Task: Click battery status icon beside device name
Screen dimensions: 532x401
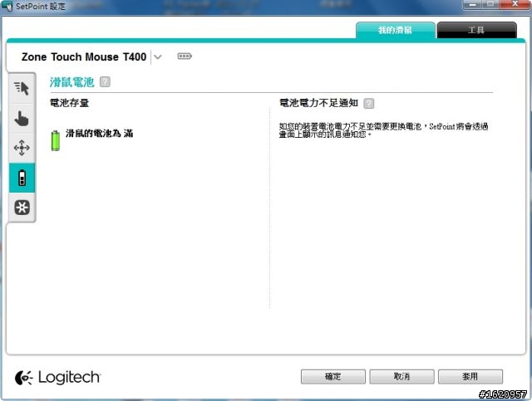Action: 185,56
